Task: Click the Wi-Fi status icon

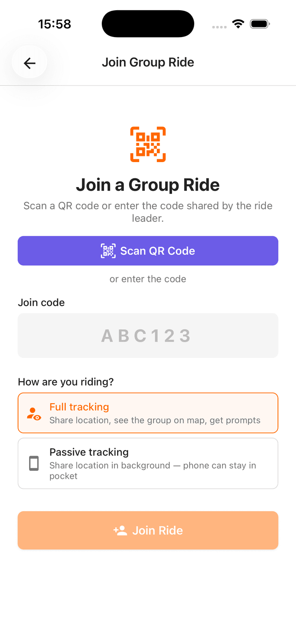Action: [x=238, y=23]
